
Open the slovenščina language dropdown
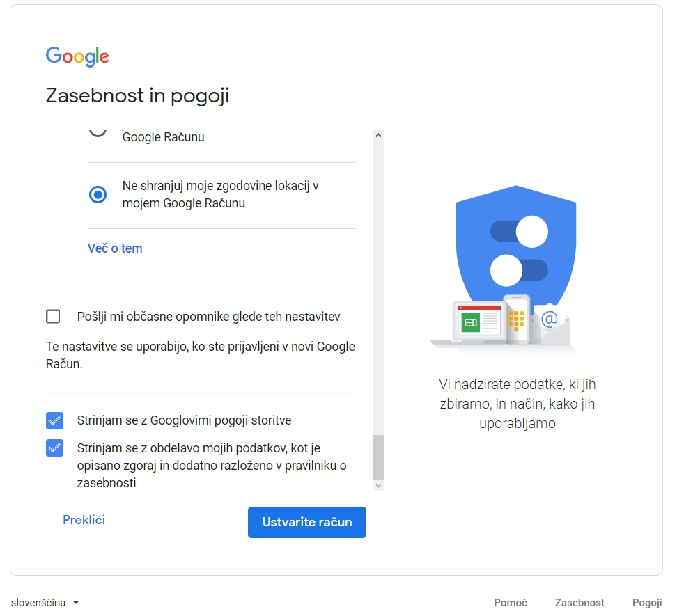coord(45,603)
